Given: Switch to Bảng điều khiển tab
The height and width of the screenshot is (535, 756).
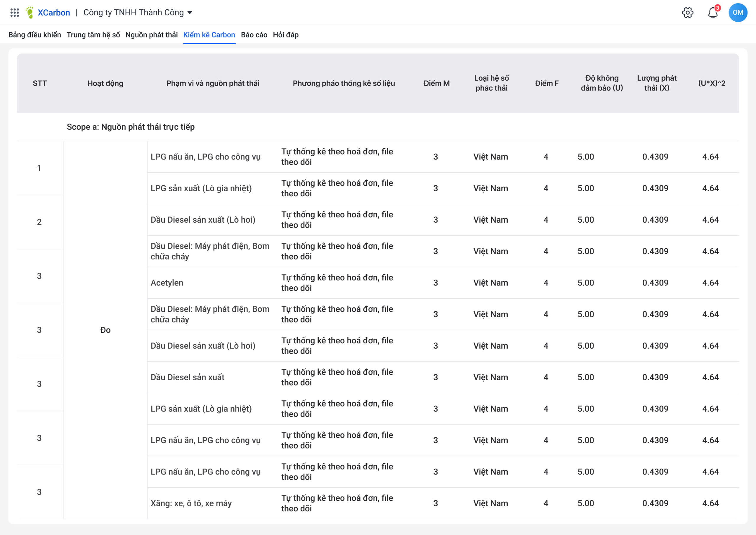Looking at the screenshot, I should pyautogui.click(x=35, y=35).
